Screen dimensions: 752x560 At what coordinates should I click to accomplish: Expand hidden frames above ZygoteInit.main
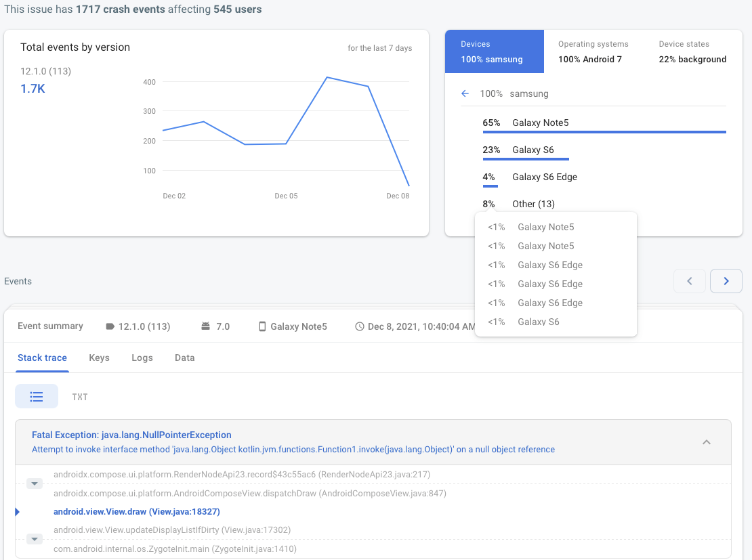pos(35,539)
